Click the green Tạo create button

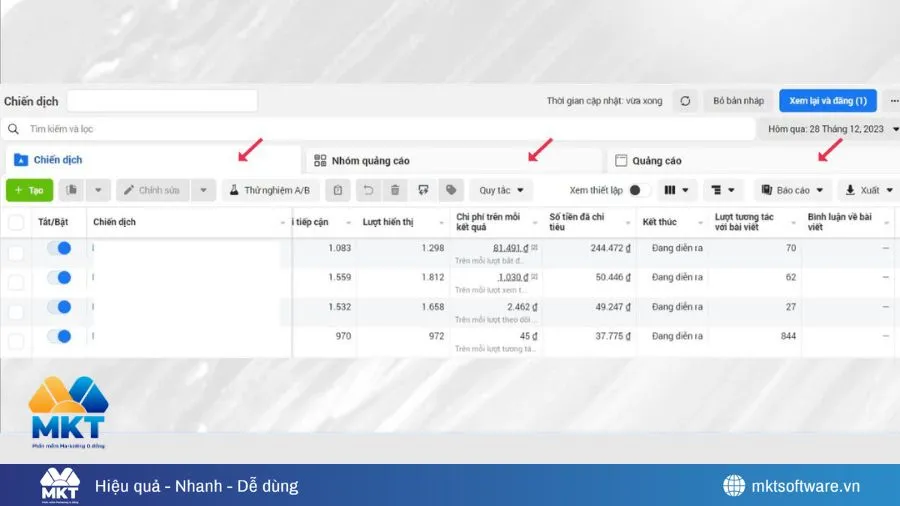[x=29, y=190]
